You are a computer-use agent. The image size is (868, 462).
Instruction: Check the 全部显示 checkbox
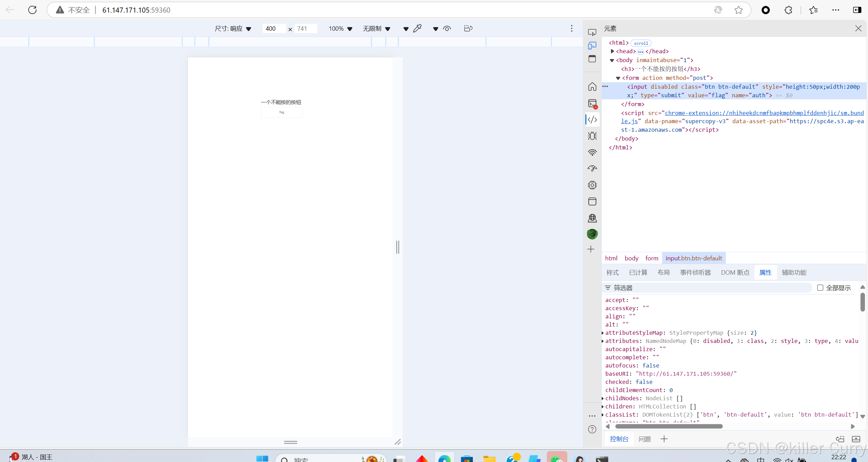pyautogui.click(x=820, y=288)
